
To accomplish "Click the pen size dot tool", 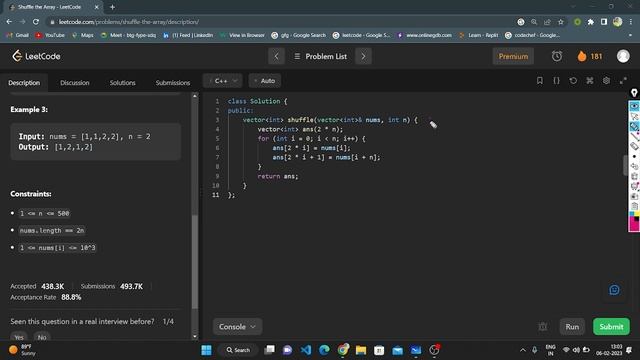I will tap(634, 156).
